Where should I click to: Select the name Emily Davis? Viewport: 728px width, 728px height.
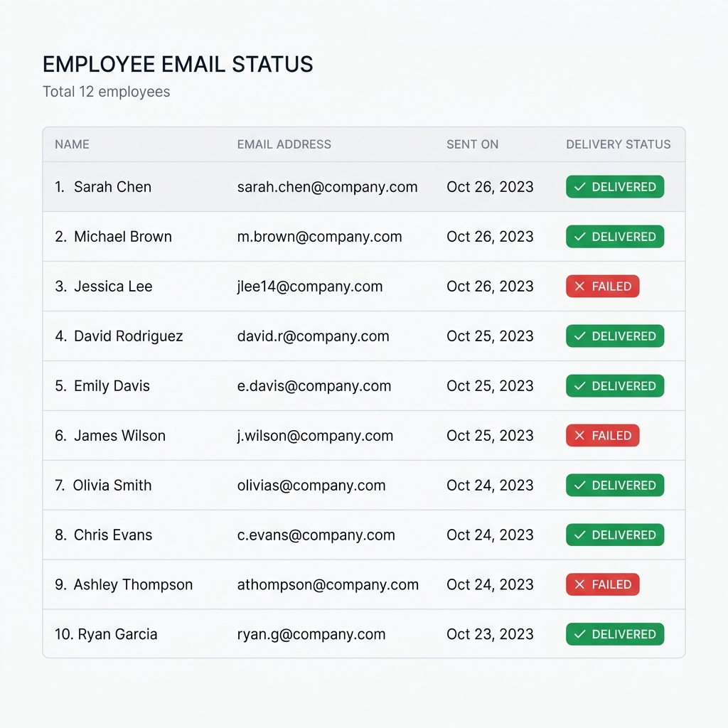(112, 386)
